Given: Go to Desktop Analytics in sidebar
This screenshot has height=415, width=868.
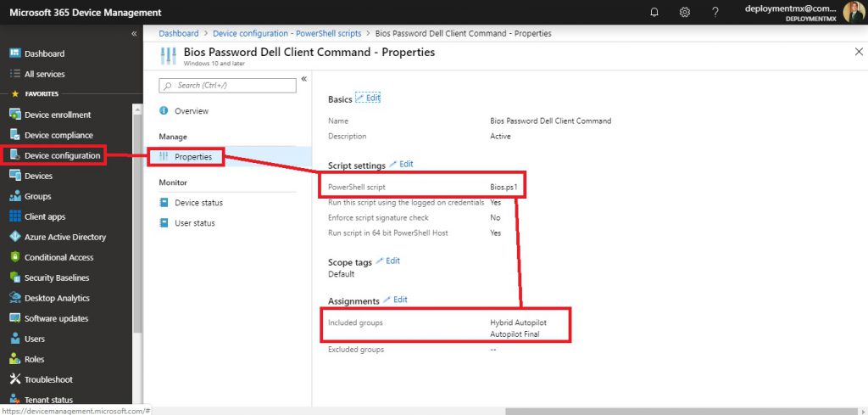Looking at the screenshot, I should (56, 298).
